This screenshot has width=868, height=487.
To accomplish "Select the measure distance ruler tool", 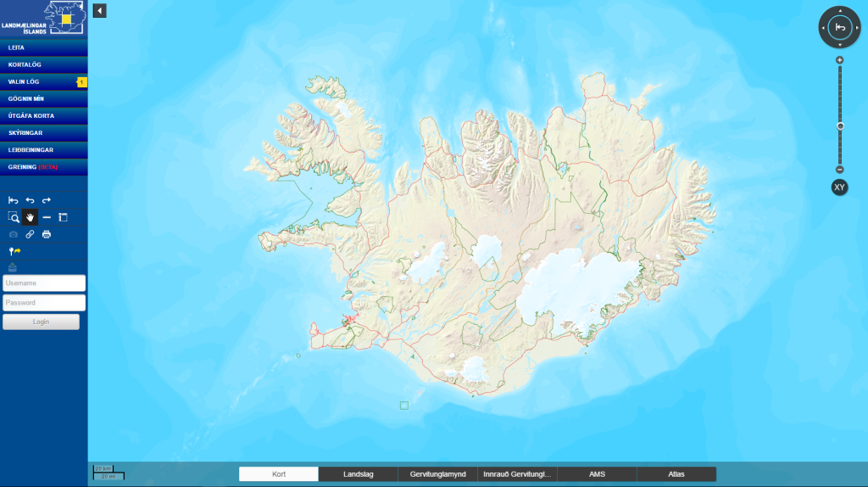I will click(47, 217).
